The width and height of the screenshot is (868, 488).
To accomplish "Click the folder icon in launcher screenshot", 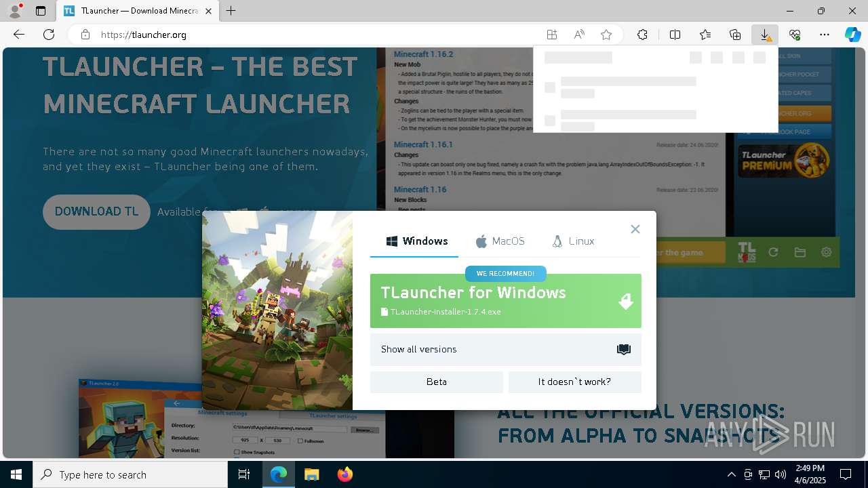I will (x=800, y=252).
